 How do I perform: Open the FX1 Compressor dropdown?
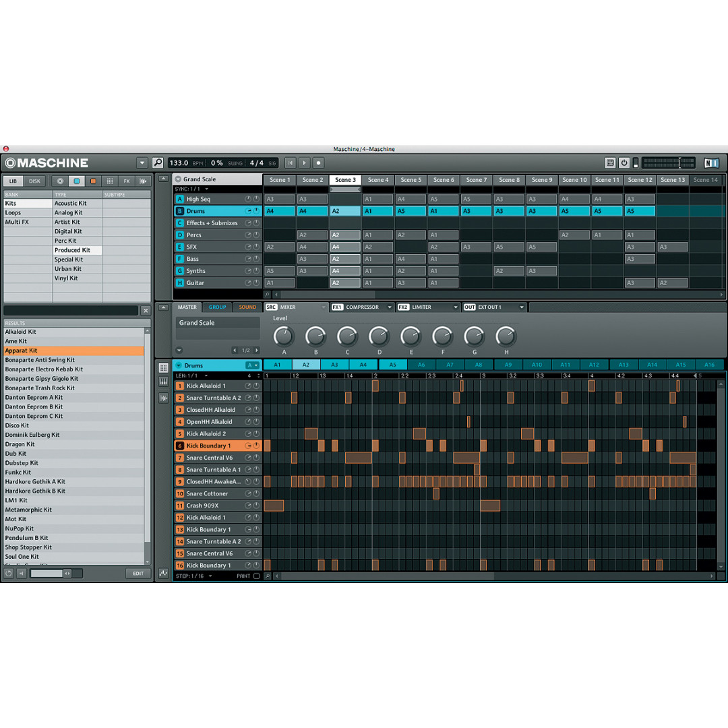(390, 307)
